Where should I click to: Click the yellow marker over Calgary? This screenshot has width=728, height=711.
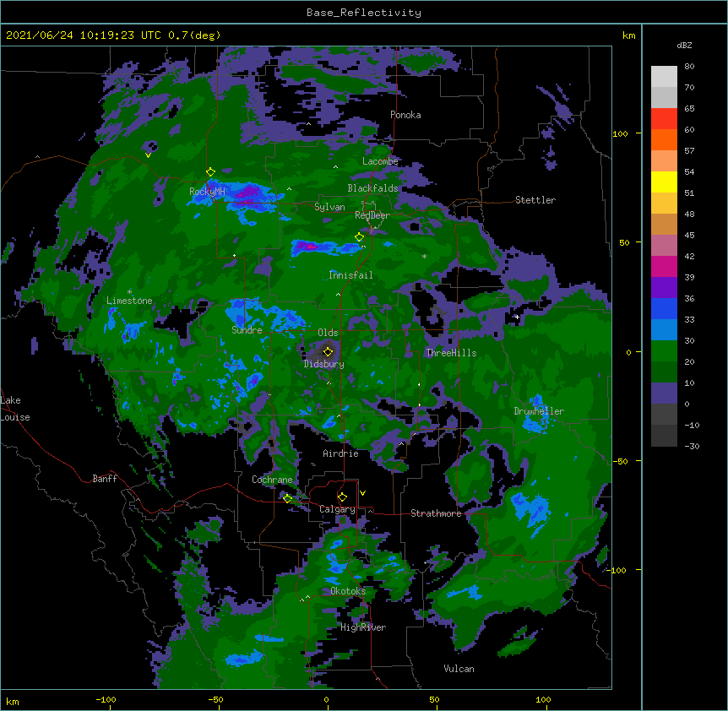point(342,497)
